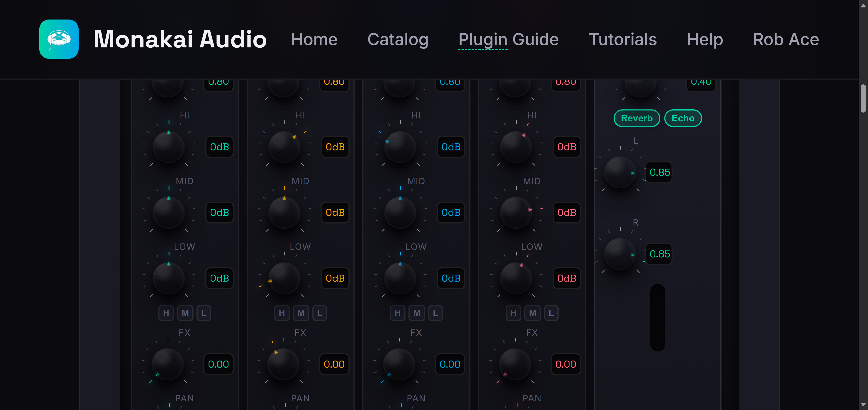Open the Tutorials page
The height and width of the screenshot is (410, 868).
(623, 39)
